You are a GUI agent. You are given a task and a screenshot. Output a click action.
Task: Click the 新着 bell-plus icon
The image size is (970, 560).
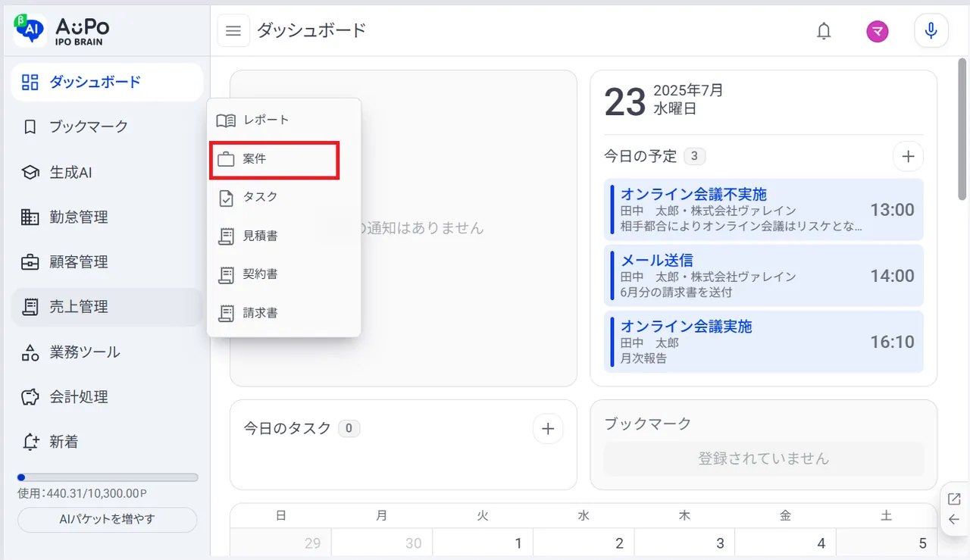30,442
